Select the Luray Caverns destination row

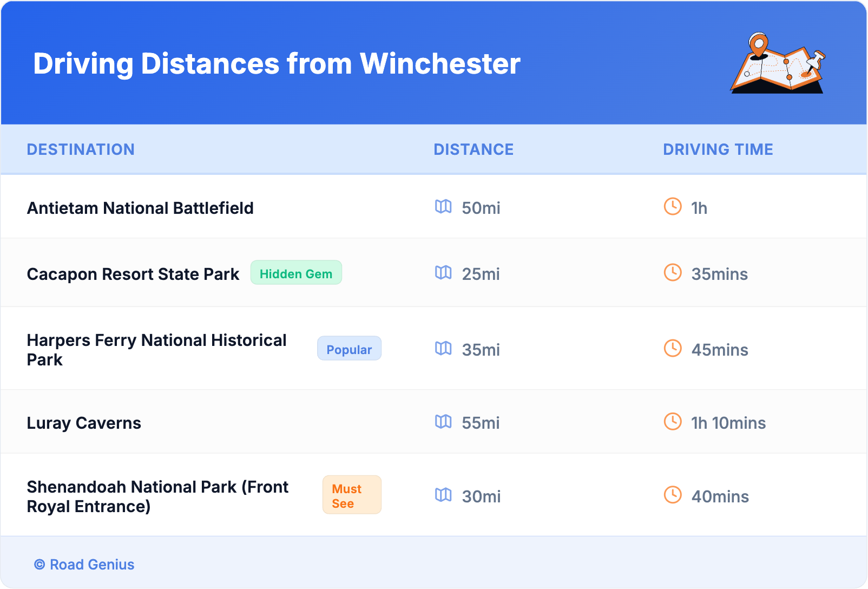click(x=84, y=423)
